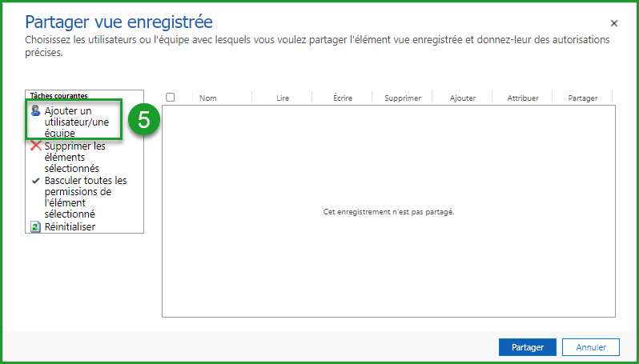The image size is (639, 364).
Task: Click the add user/team person icon
Action: 35,110
